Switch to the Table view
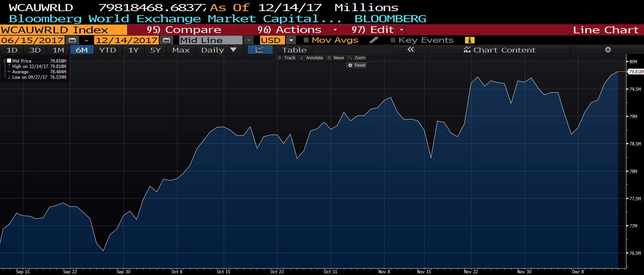Image resolution: width=644 pixels, height=275 pixels. (294, 50)
